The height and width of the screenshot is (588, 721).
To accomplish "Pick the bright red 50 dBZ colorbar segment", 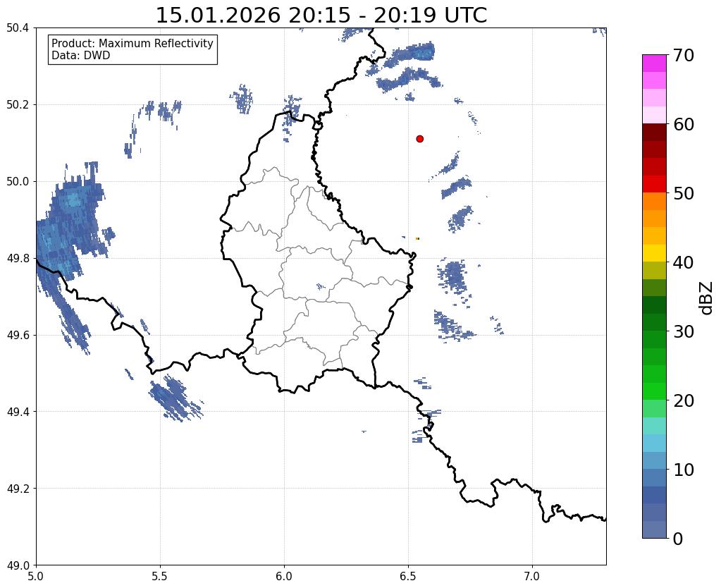I will click(x=654, y=184).
